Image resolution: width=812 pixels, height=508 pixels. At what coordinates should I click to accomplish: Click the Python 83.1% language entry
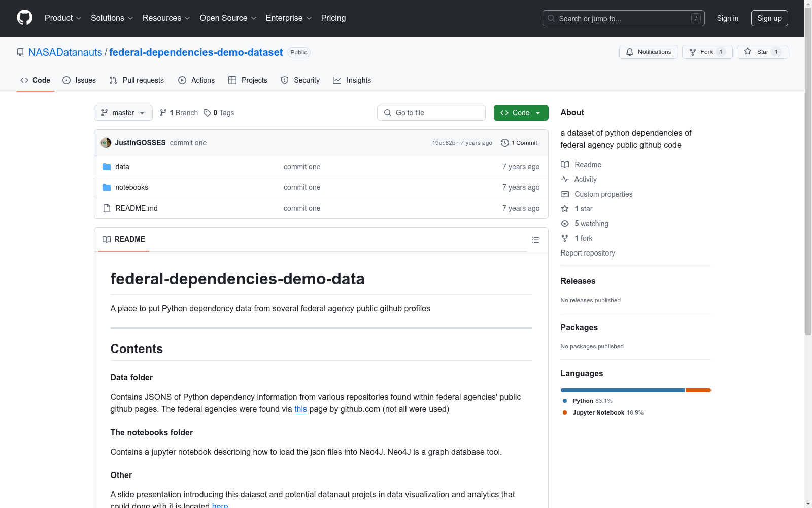[588, 401]
